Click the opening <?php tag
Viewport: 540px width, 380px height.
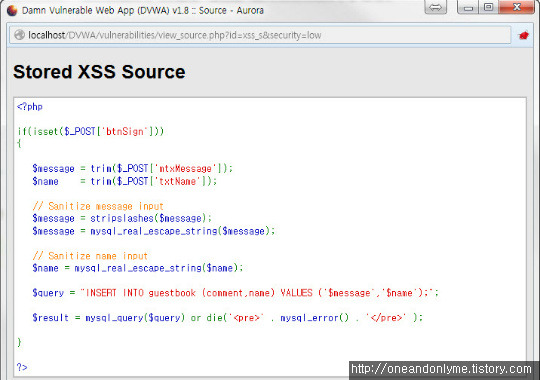point(30,107)
